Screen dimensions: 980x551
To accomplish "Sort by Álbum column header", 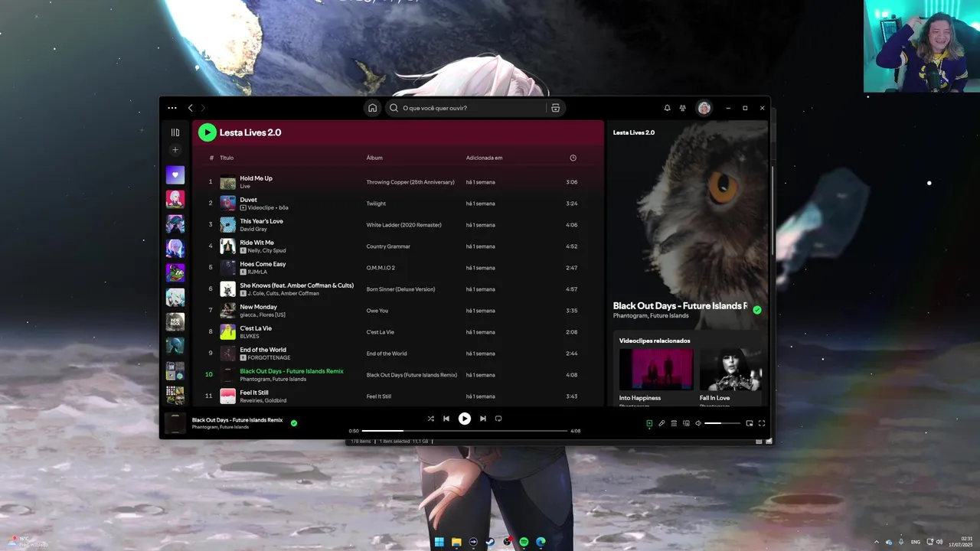I will tap(374, 158).
